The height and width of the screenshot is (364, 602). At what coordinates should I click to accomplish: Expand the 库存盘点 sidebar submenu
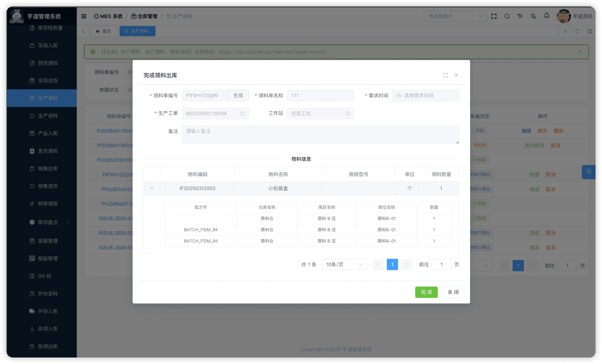[x=47, y=222]
